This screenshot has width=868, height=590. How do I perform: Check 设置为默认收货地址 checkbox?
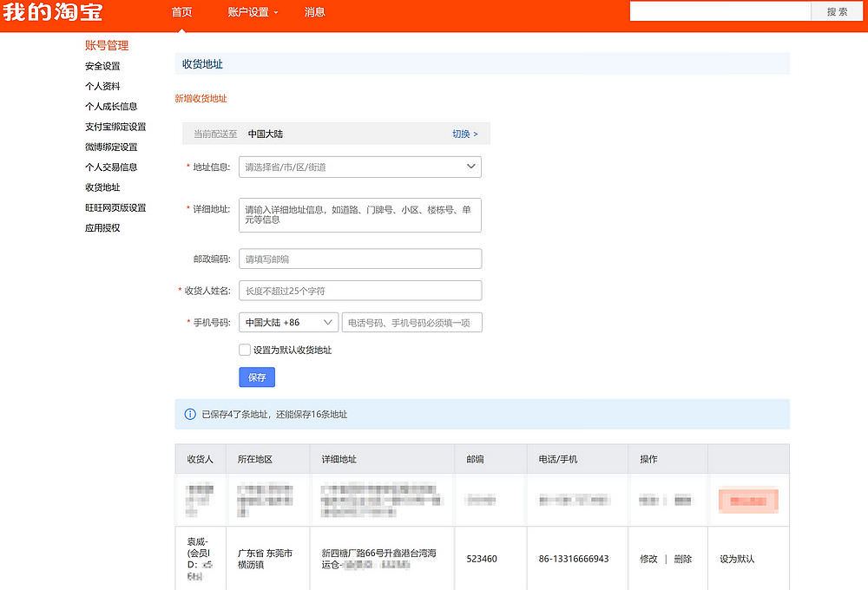(x=245, y=350)
